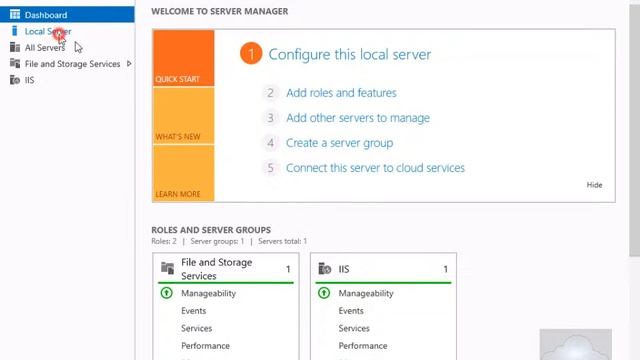Expand File and Storage Services submenu arrow
The image size is (640, 360).
(x=129, y=64)
